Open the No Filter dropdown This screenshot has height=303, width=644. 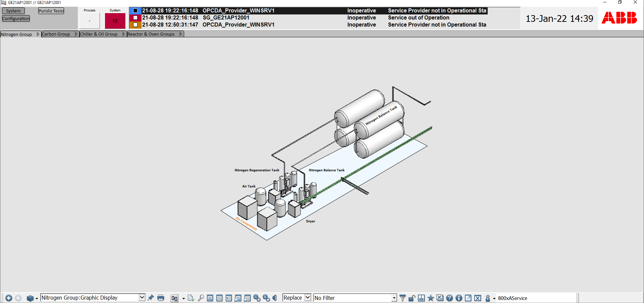click(x=394, y=298)
